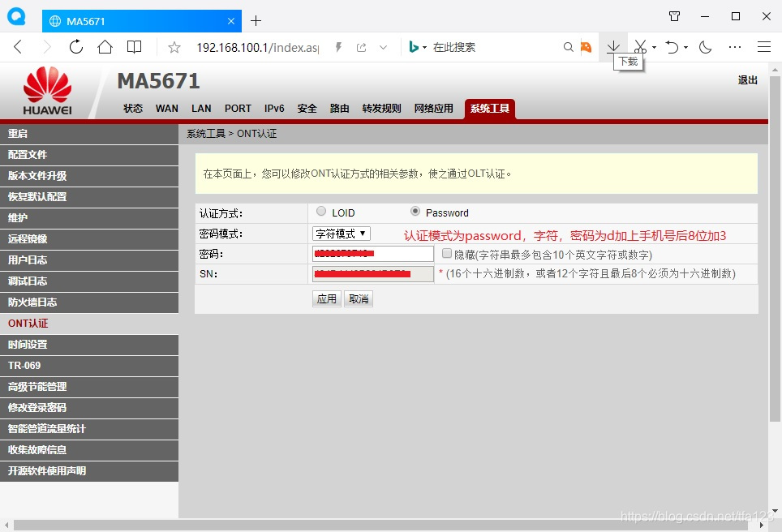Click the search magnifier icon

click(568, 47)
